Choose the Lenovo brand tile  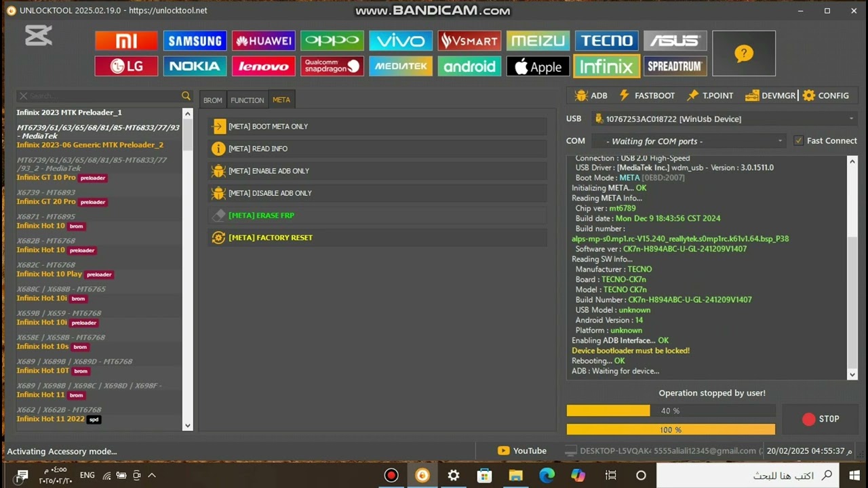(x=263, y=66)
